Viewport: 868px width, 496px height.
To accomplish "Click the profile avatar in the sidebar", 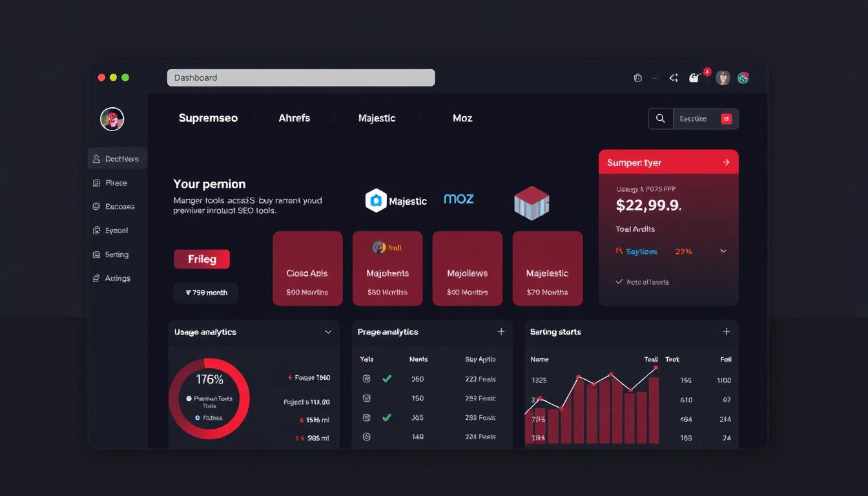I will (112, 119).
